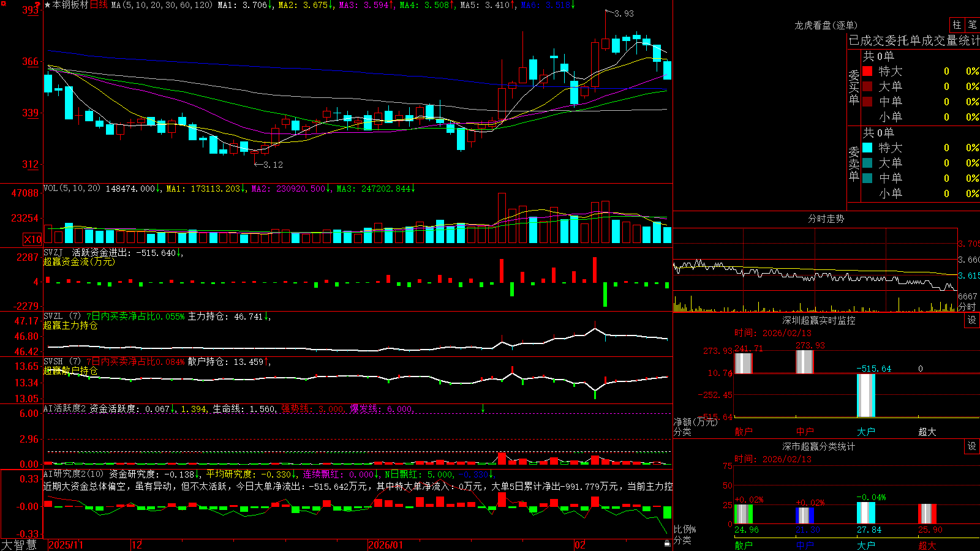Click the teal 大单 sell-order swatch
Image resolution: width=980 pixels, height=551 pixels.
coord(867,163)
